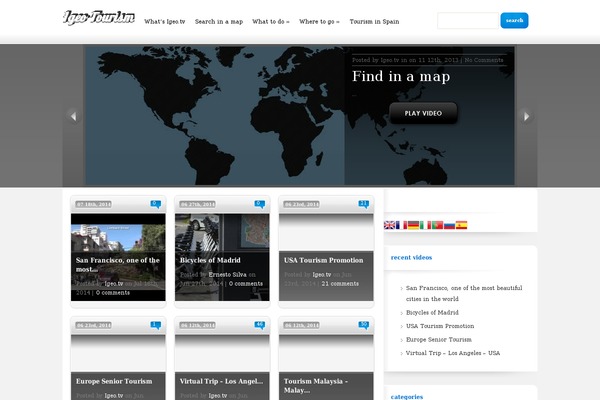This screenshot has height=400, width=600.
Task: Advance the slider with the right arrow
Action: (x=527, y=116)
